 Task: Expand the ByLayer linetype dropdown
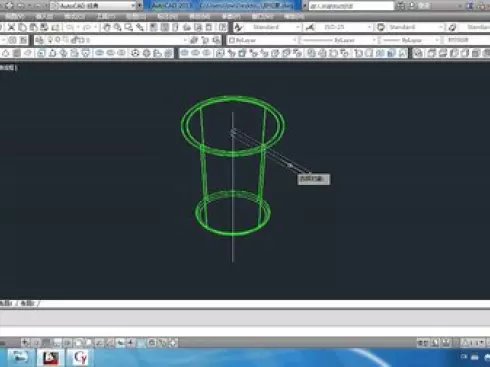coord(338,40)
